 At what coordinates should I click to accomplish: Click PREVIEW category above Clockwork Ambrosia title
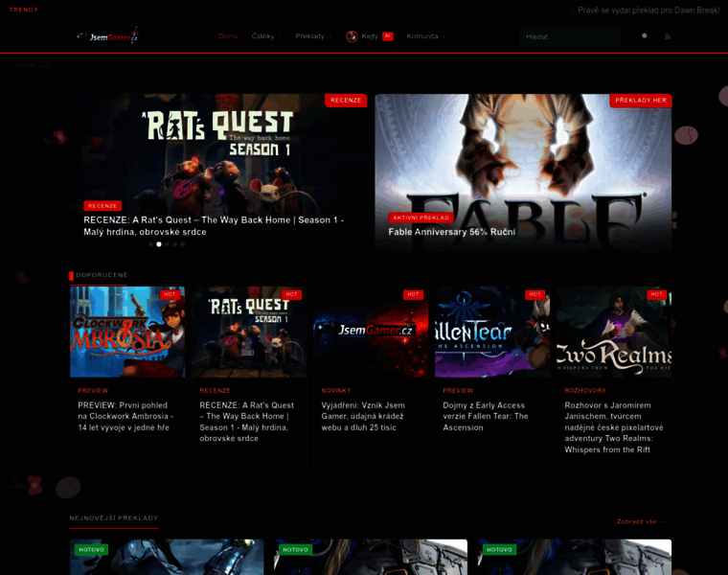93,391
